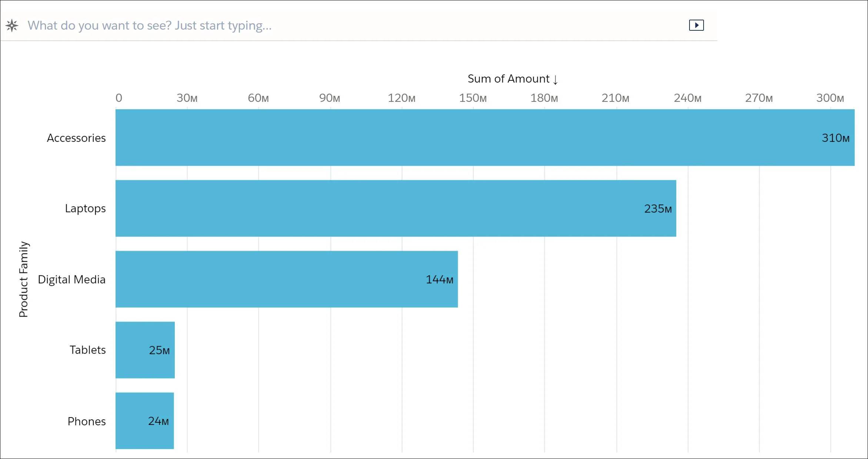This screenshot has width=868, height=459.
Task: Click the Product Family axis title
Action: 23,279
